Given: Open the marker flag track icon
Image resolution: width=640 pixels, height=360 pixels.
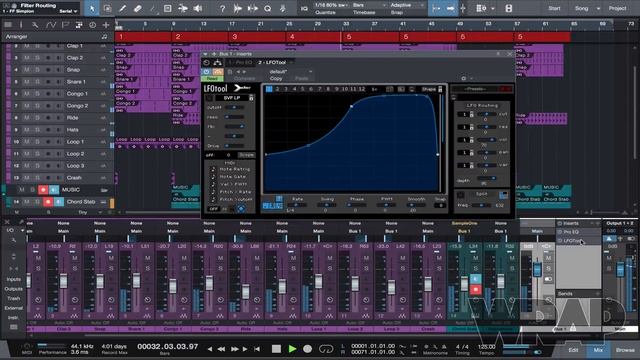Looking at the screenshot, I should coord(65,25).
